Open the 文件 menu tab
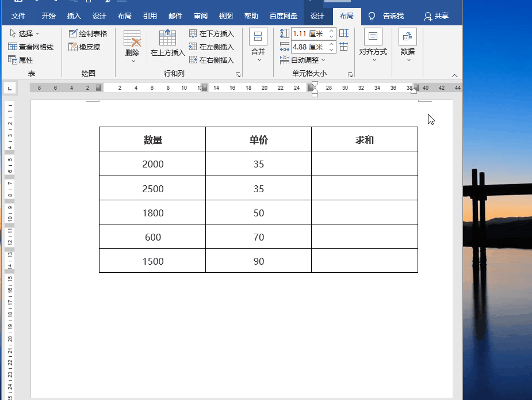The image size is (532, 400). (18, 16)
